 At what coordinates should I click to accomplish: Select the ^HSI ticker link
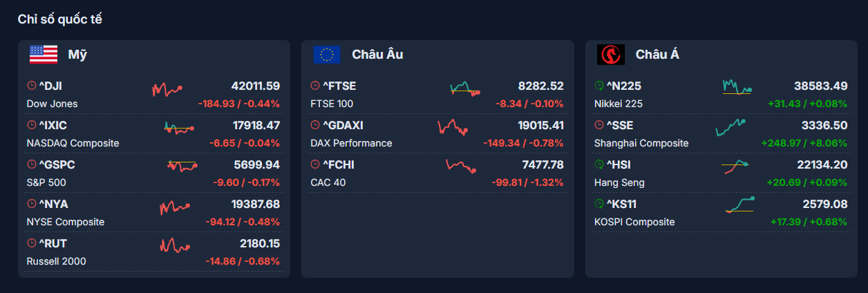click(x=619, y=164)
